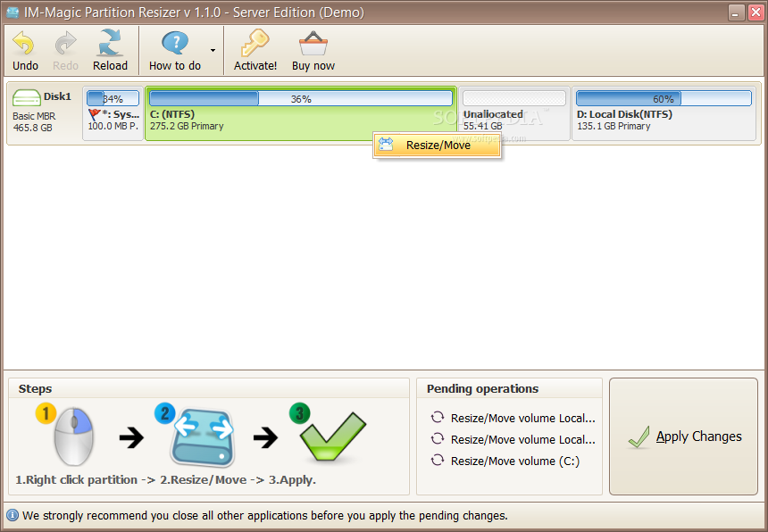The height and width of the screenshot is (532, 768).
Task: Click the Buy now basket icon
Action: pyautogui.click(x=313, y=44)
